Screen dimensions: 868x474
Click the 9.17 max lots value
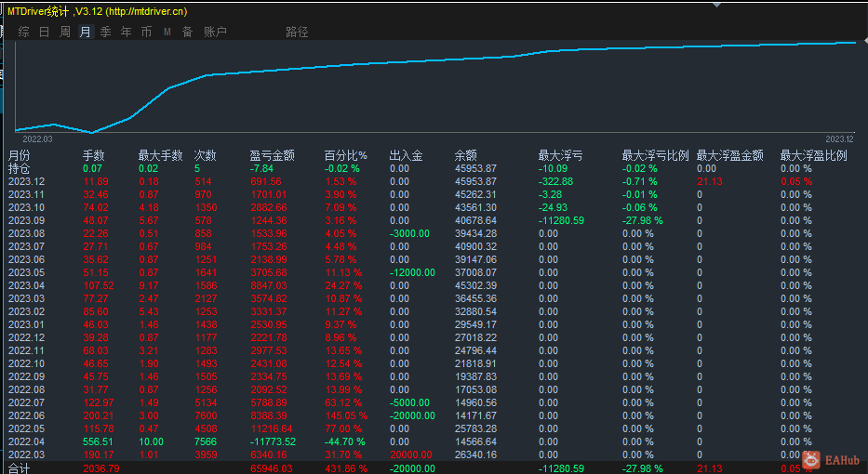148,285
